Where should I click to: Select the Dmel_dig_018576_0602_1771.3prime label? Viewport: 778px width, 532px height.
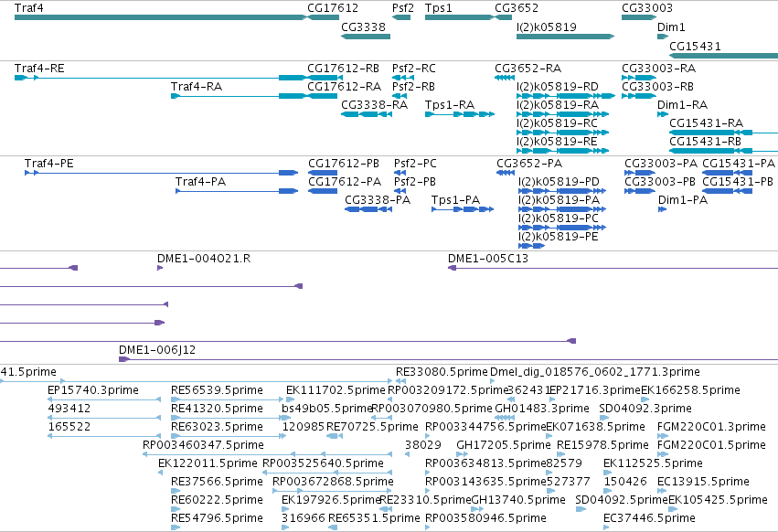point(594,372)
